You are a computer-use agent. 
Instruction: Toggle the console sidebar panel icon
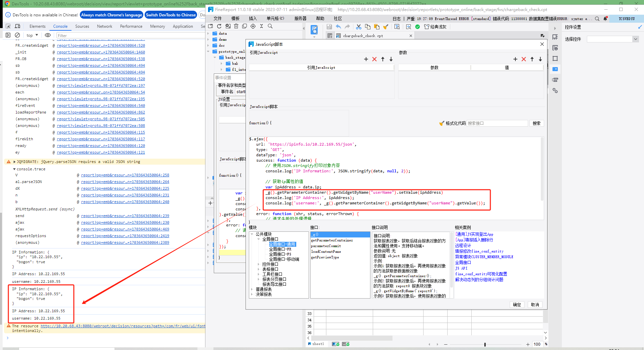(x=8, y=35)
